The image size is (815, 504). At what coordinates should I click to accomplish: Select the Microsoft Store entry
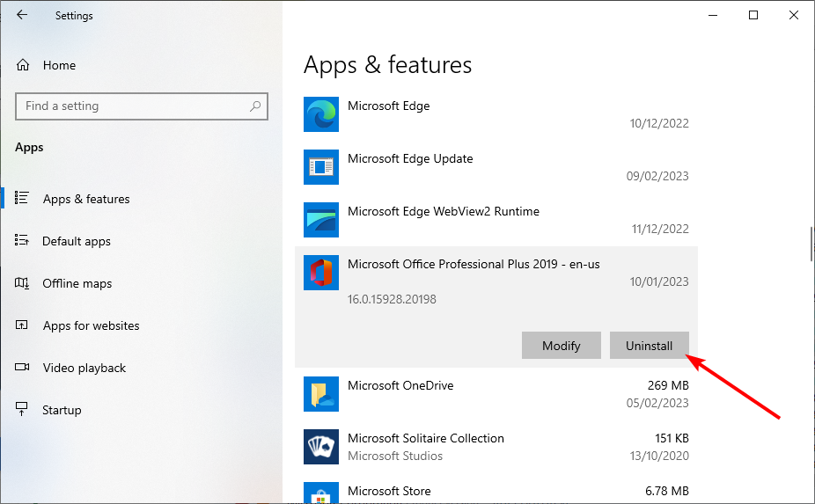click(389, 491)
